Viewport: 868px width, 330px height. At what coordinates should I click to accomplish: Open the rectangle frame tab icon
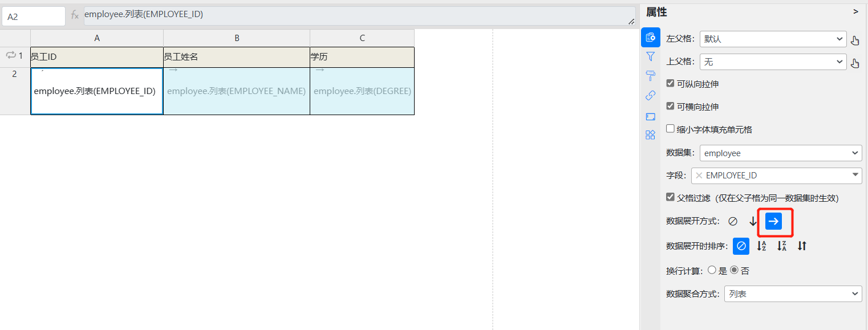tap(650, 116)
